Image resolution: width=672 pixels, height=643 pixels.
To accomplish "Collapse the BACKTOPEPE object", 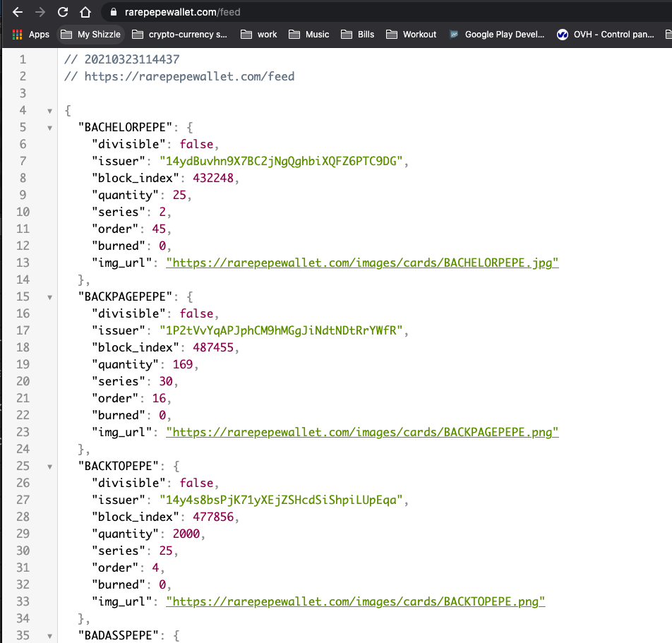I will 49,467.
